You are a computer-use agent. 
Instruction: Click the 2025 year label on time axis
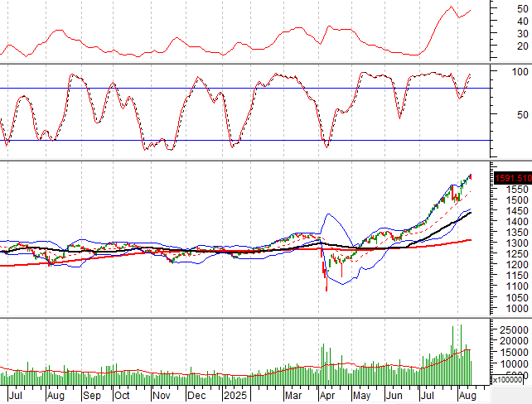[235, 396]
